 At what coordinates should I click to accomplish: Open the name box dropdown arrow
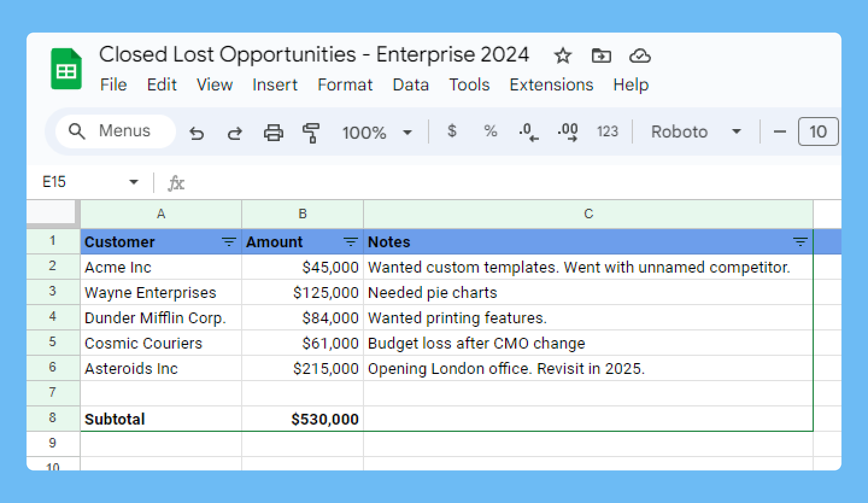coord(134,182)
